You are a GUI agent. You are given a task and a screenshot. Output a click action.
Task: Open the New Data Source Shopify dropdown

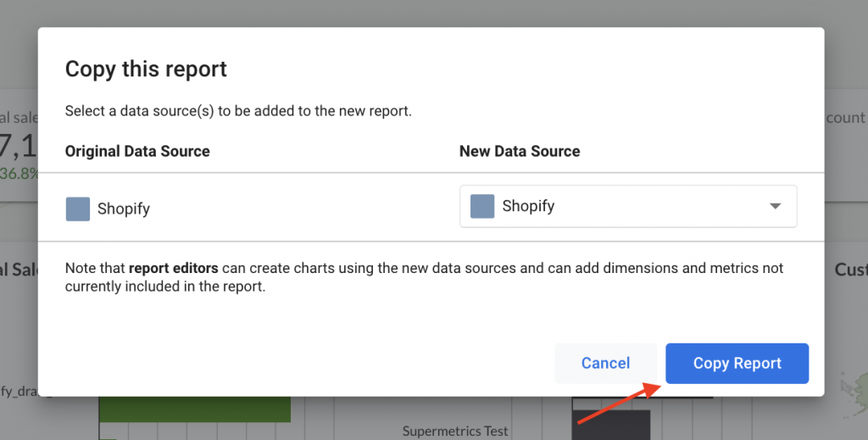628,206
